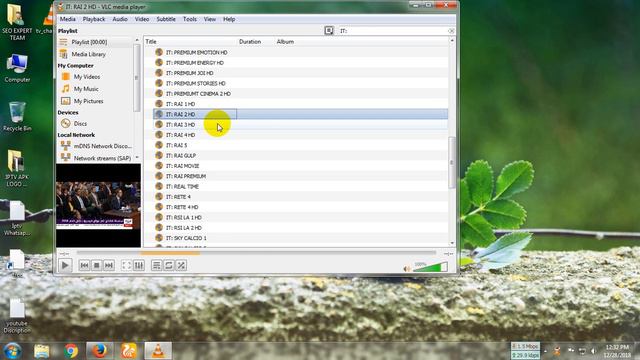Toggle random shuffle playback
640x360 pixels.
181,265
